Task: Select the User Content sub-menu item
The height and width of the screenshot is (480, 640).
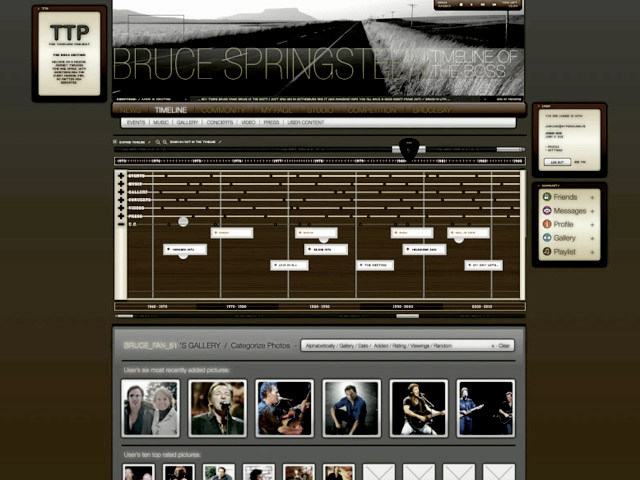Action: [x=306, y=122]
